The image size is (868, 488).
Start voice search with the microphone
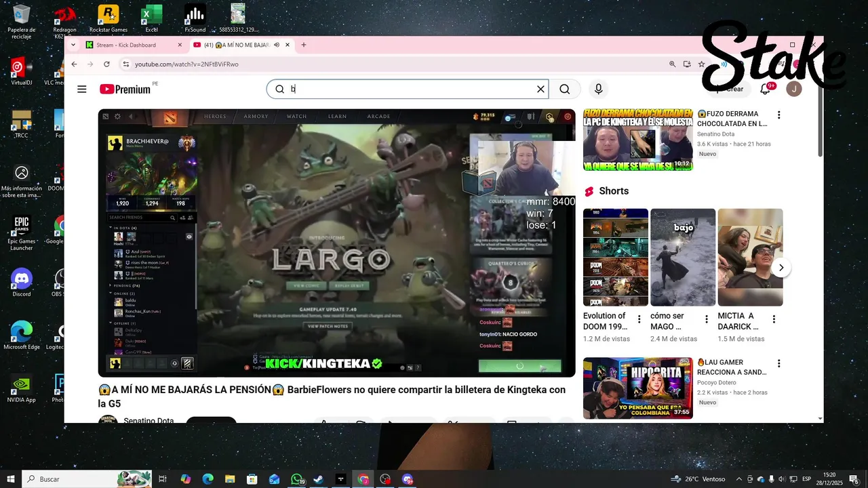[598, 89]
